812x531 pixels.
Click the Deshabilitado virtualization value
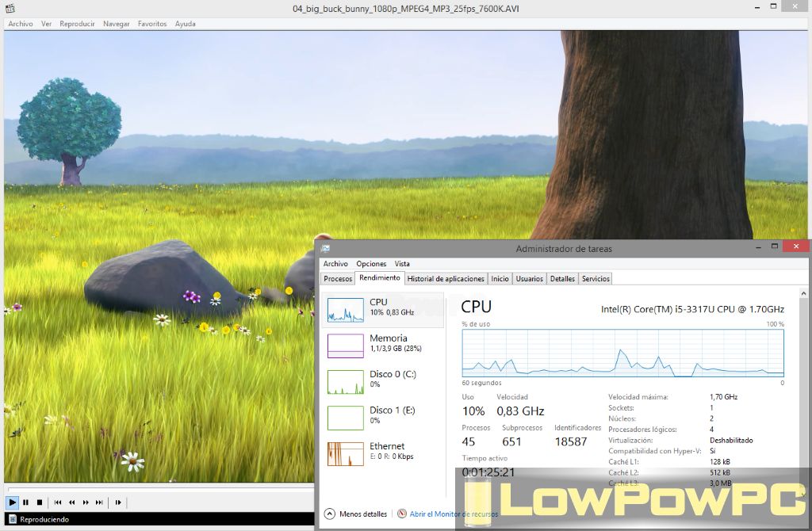(731, 441)
